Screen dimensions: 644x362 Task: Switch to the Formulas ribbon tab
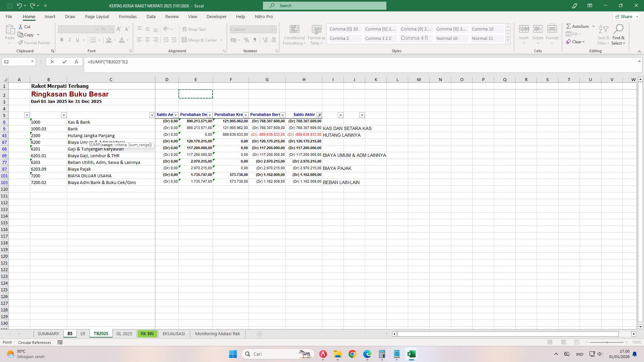coord(128,16)
